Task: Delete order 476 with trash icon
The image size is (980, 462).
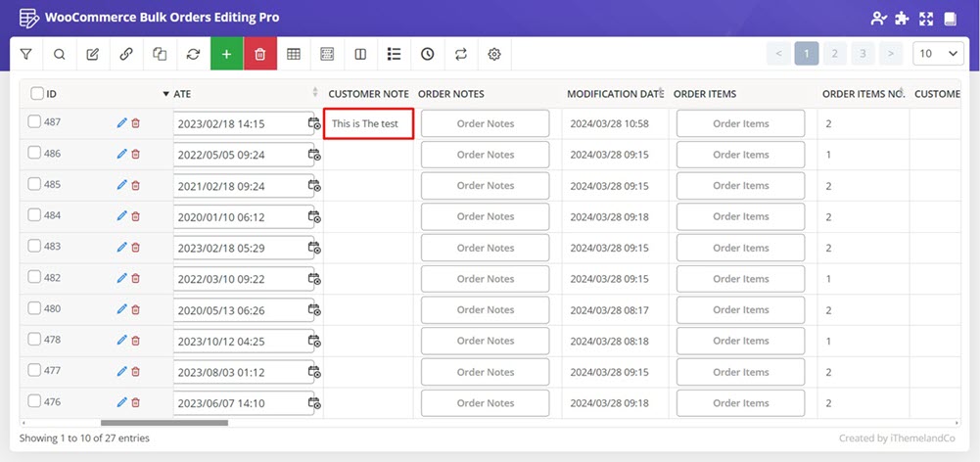Action: [136, 402]
